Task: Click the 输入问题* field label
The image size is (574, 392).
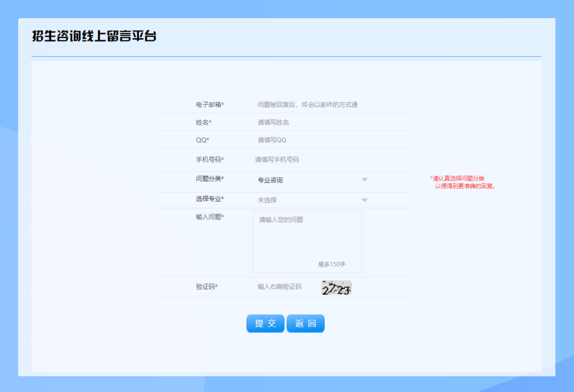Action: [209, 217]
